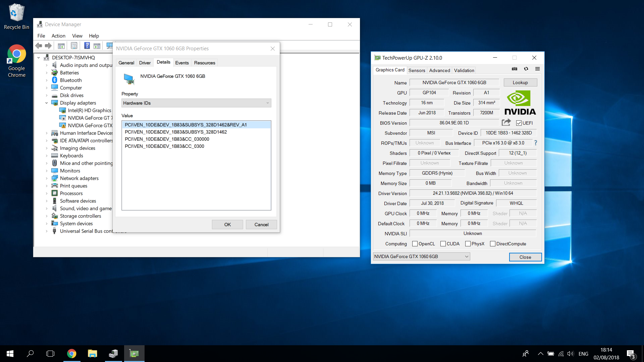644x362 pixels.
Task: Click Cancel button in Properties dialog
Action: pyautogui.click(x=262, y=225)
